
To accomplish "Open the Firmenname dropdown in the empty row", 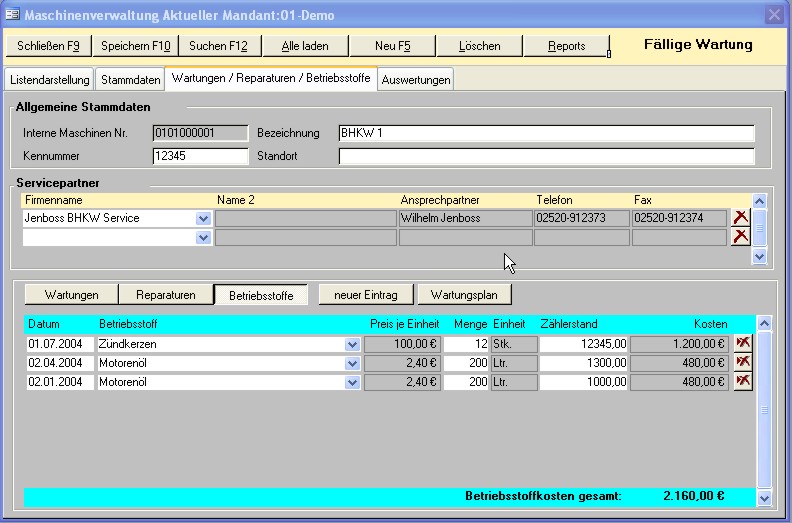I will click(x=203, y=237).
